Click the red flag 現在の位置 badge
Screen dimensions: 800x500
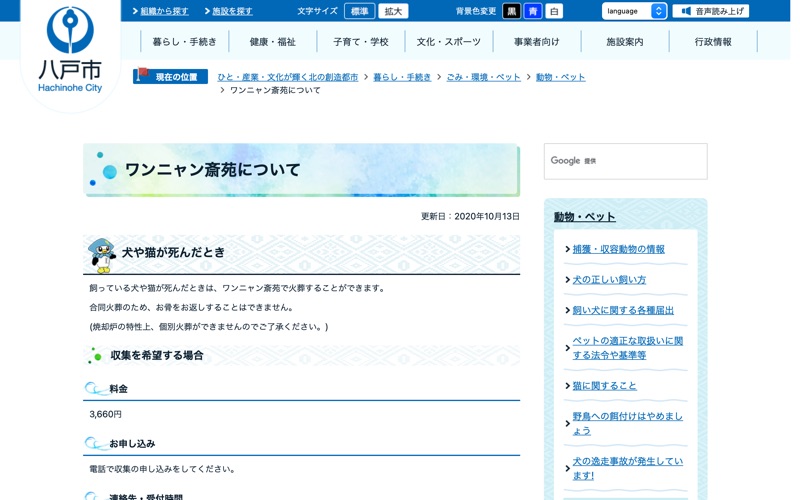coord(170,77)
